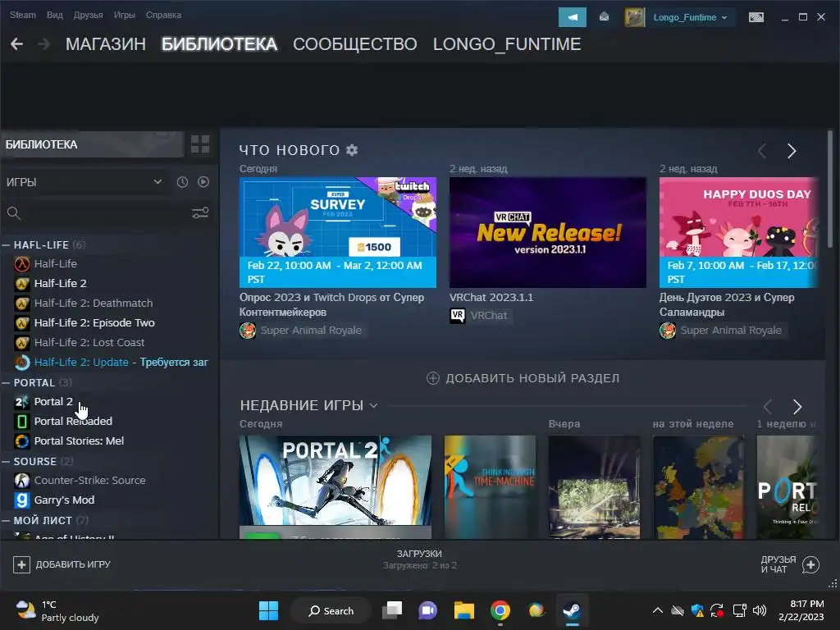The height and width of the screenshot is (630, 840).
Task: Open the LONGO_FUNTIME profile tab
Action: (x=507, y=44)
